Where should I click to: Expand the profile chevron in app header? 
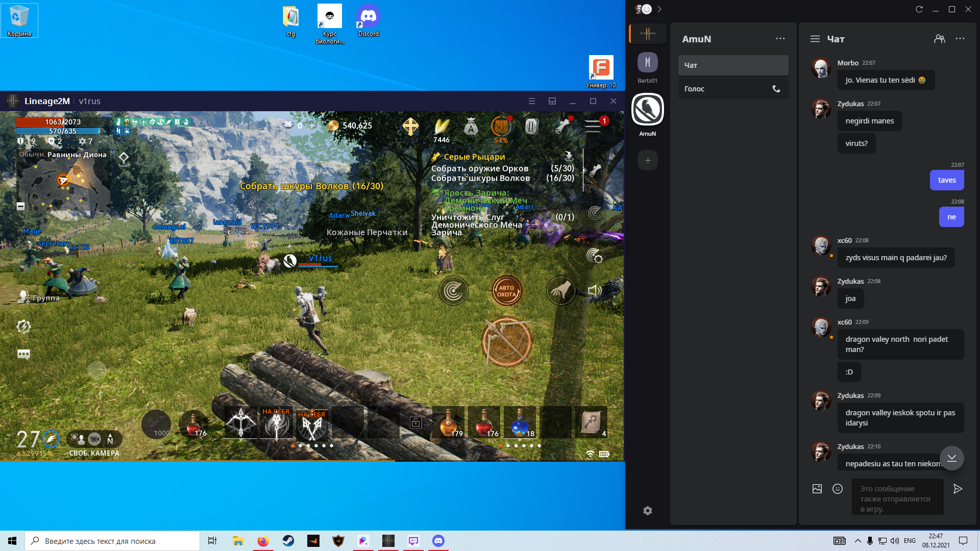[x=659, y=9]
